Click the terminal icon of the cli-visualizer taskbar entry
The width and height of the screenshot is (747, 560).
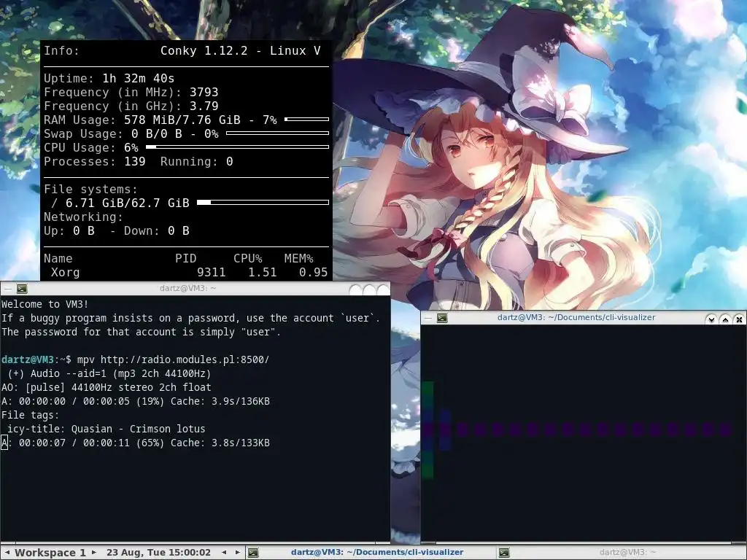(x=253, y=553)
